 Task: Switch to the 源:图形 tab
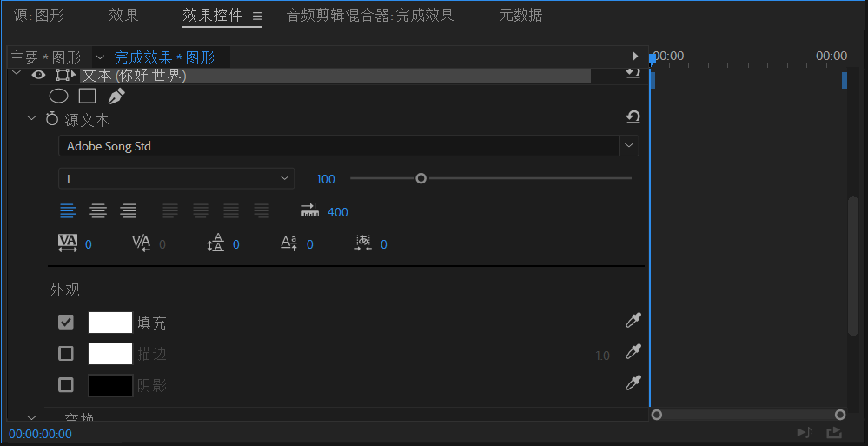pos(39,16)
